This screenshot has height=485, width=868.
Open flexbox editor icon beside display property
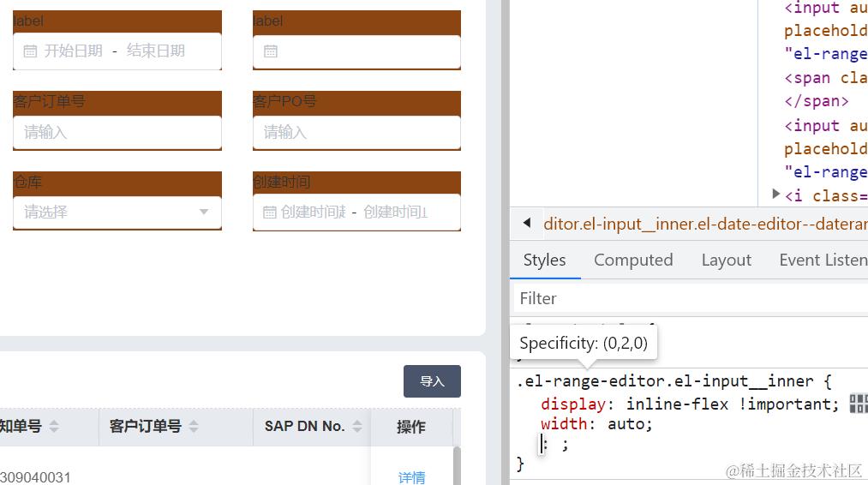[858, 404]
